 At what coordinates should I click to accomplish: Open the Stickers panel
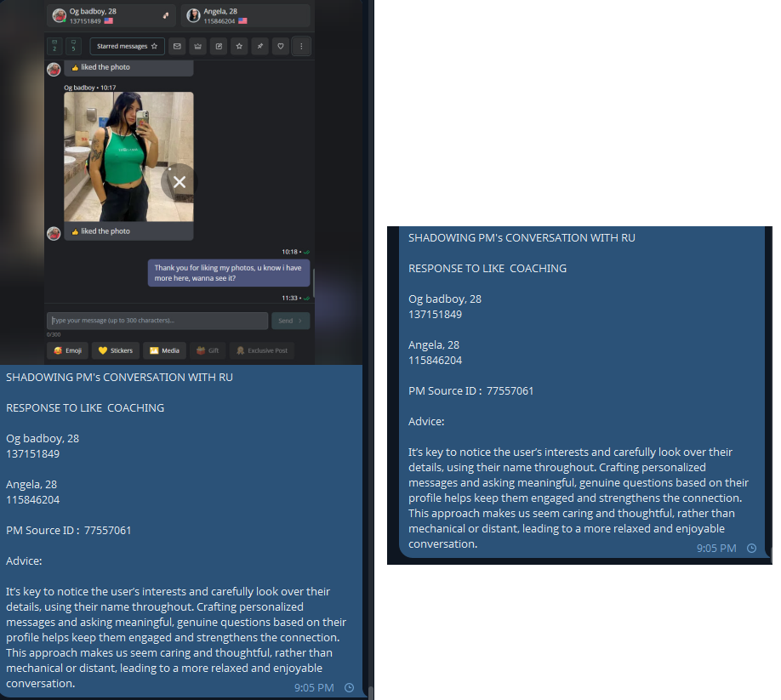[x=116, y=350]
